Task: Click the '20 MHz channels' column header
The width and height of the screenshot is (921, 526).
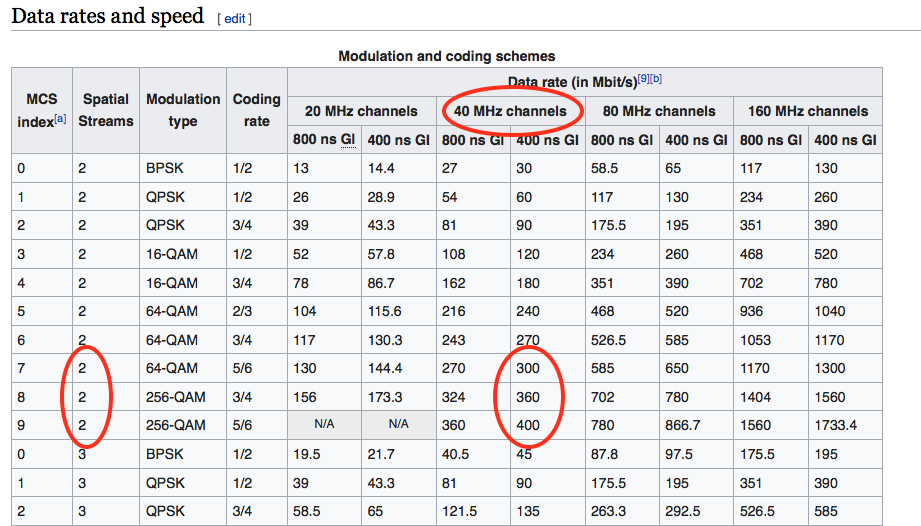Action: (x=361, y=111)
